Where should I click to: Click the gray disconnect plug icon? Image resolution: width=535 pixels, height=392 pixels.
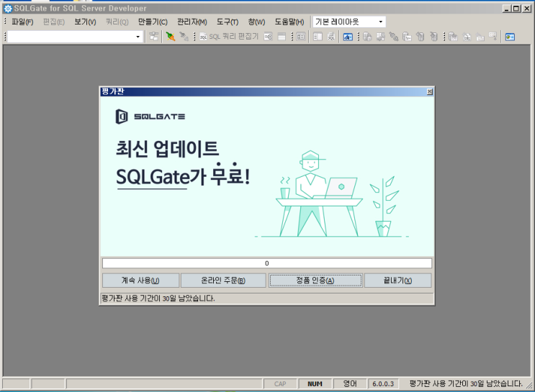pyautogui.click(x=184, y=37)
